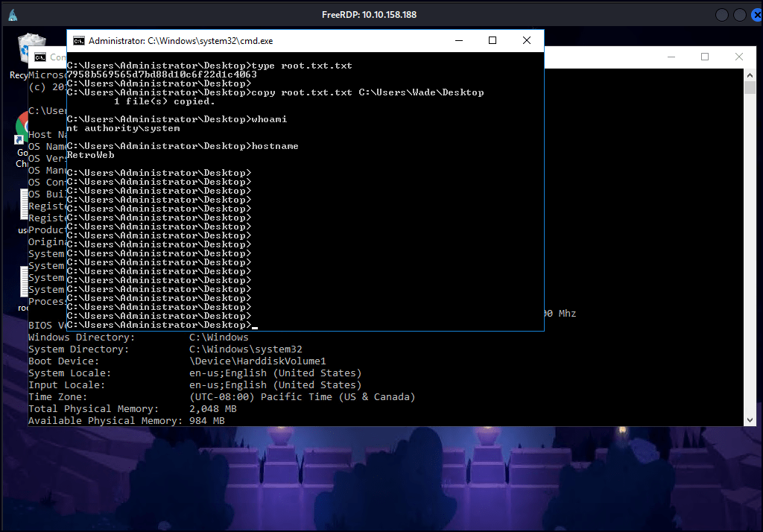Viewport: 763px width, 532px height.
Task: Close the background Command Prompt window
Action: tap(739, 57)
